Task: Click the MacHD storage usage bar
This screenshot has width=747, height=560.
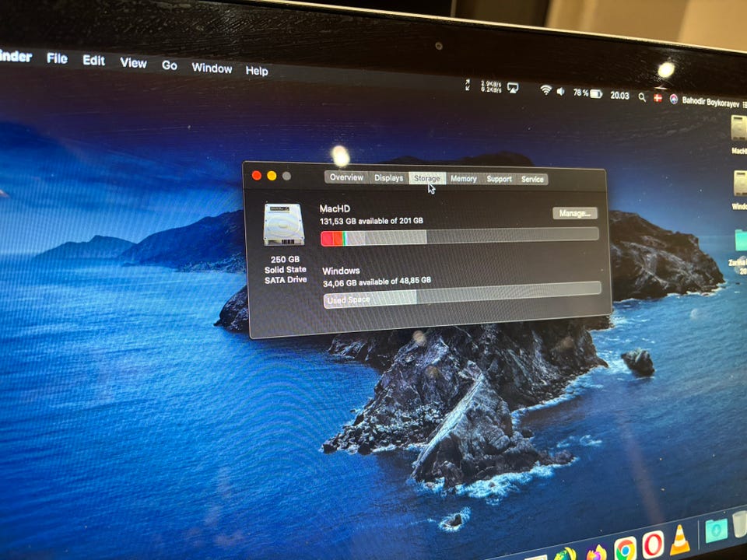Action: point(460,236)
